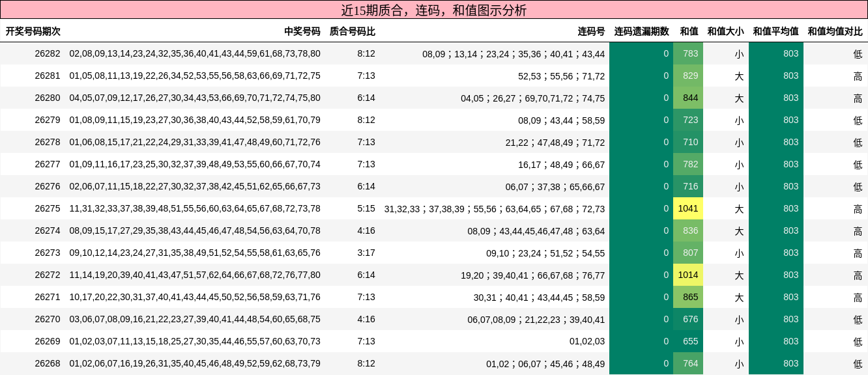
Task: Click the sum value 655
Action: [x=688, y=341]
